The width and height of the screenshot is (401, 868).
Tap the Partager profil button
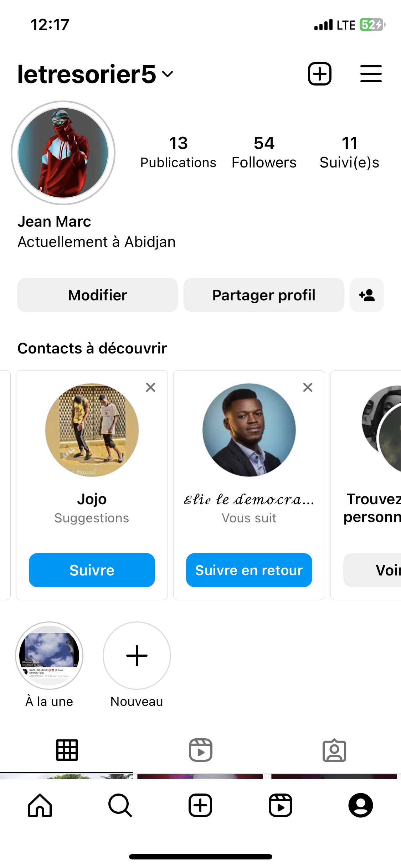264,295
